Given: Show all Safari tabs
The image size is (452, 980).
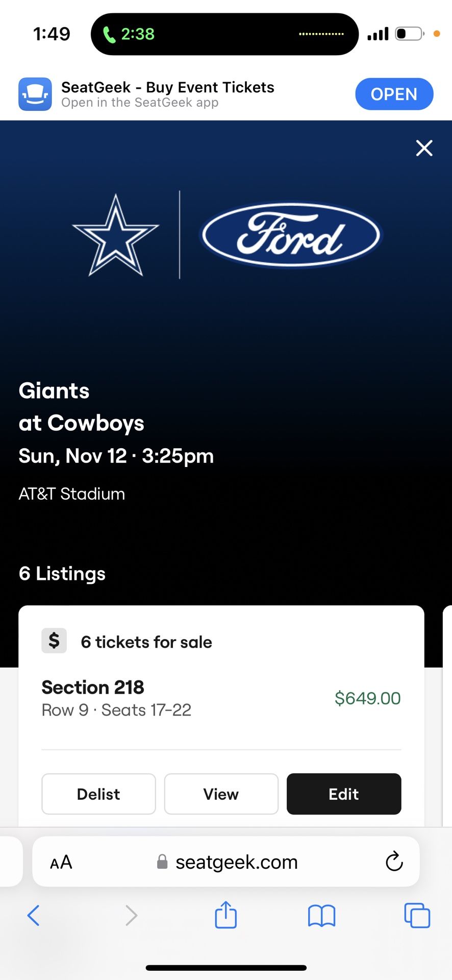Looking at the screenshot, I should click(x=417, y=915).
